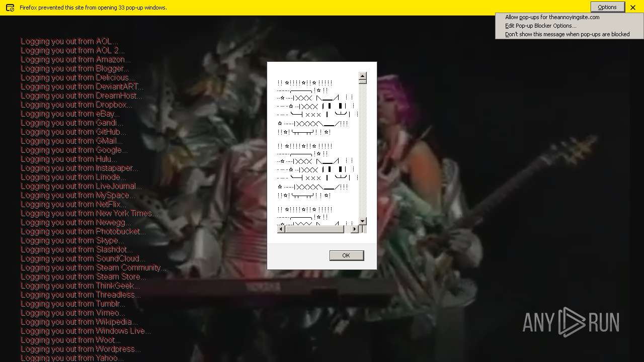Click the 'Logging you out from Photobucket...' line
644x362 pixels.
pyautogui.click(x=84, y=231)
